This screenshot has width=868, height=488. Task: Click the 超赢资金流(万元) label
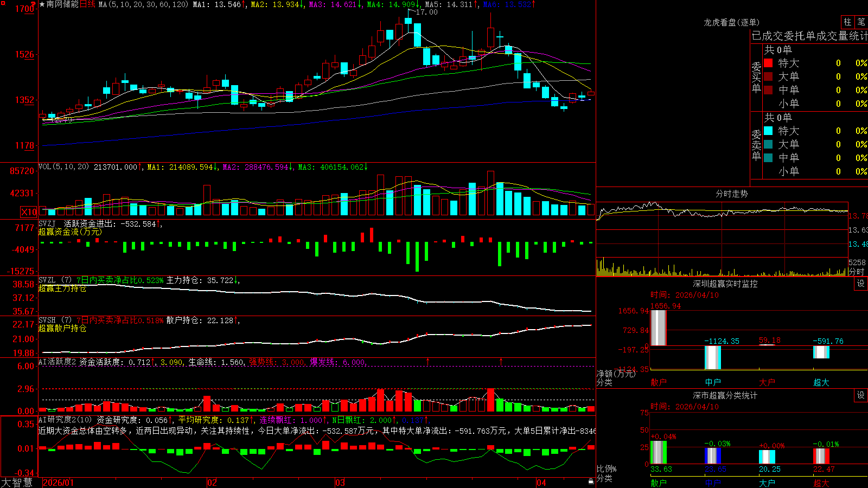(x=70, y=232)
